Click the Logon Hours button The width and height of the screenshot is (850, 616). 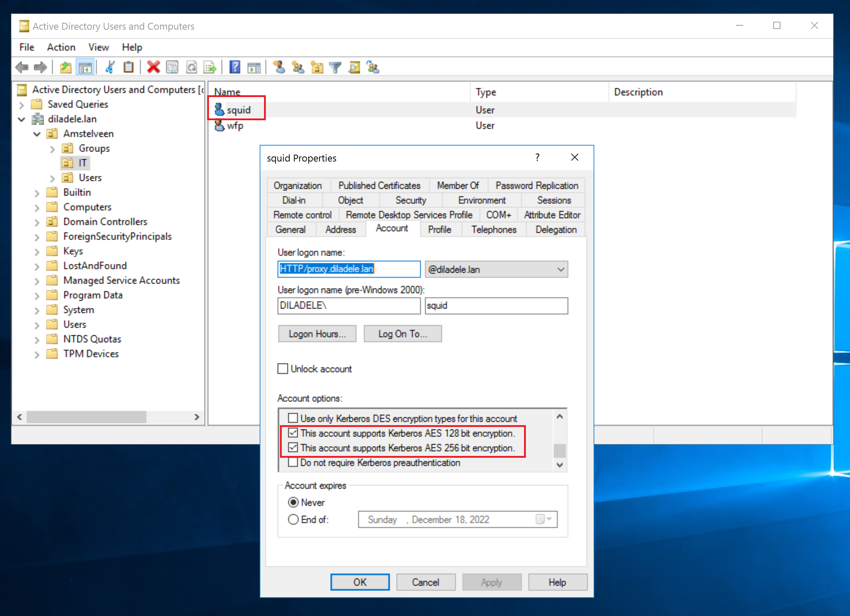[317, 334]
